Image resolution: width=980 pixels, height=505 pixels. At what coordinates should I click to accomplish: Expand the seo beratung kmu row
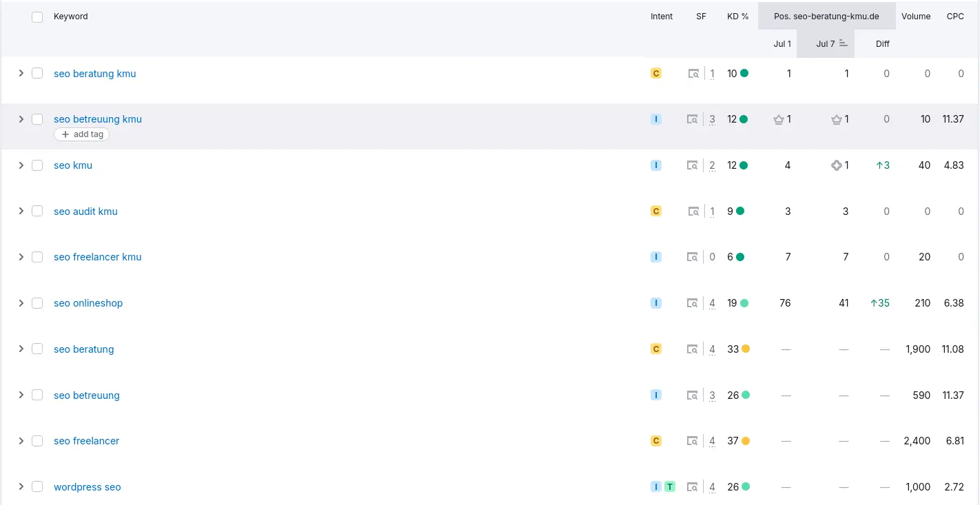coord(21,73)
